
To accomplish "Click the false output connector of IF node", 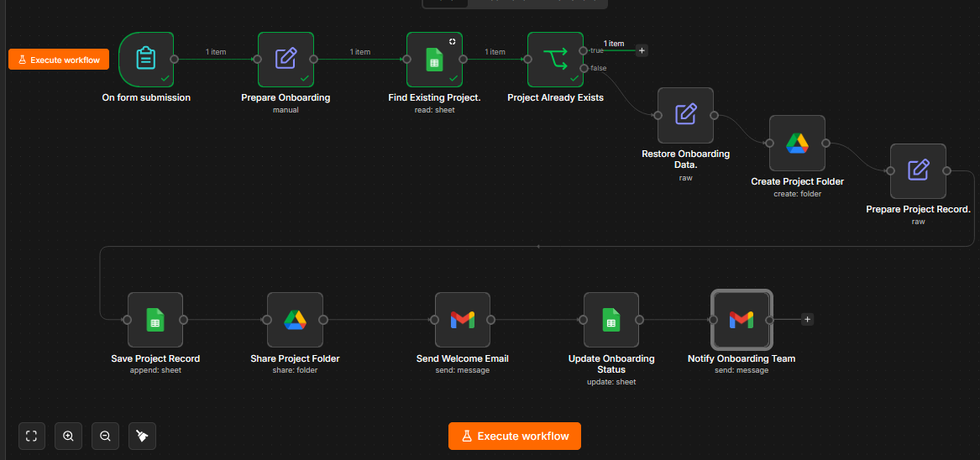I will [583, 68].
